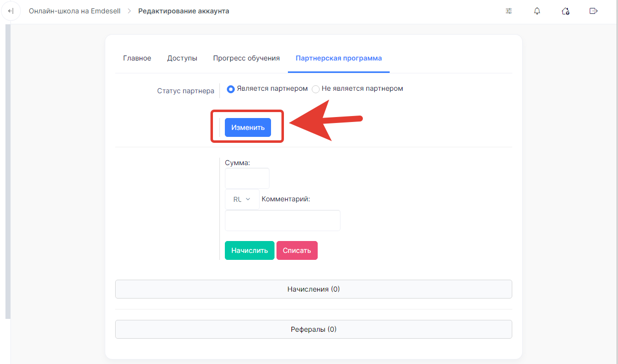Click the red 'Списать' button

click(x=297, y=250)
